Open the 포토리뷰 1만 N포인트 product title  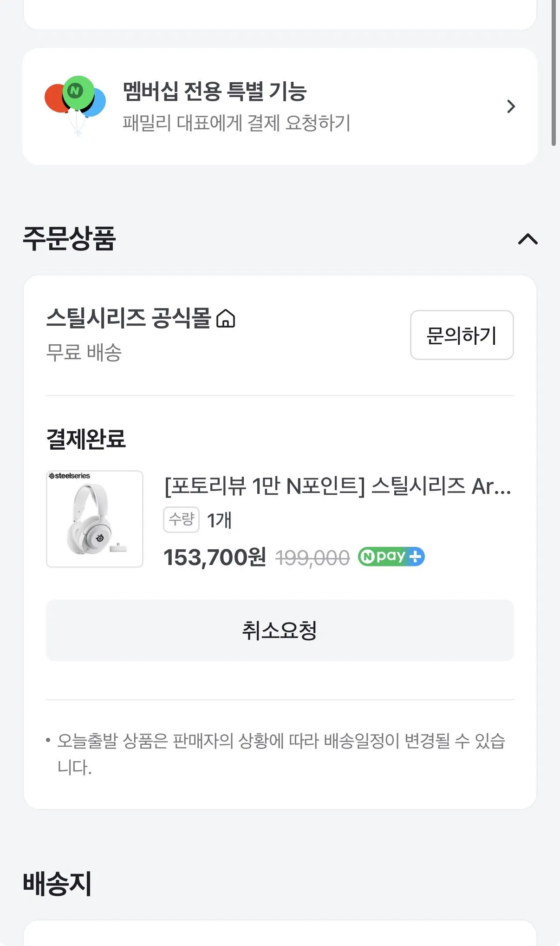click(x=338, y=486)
